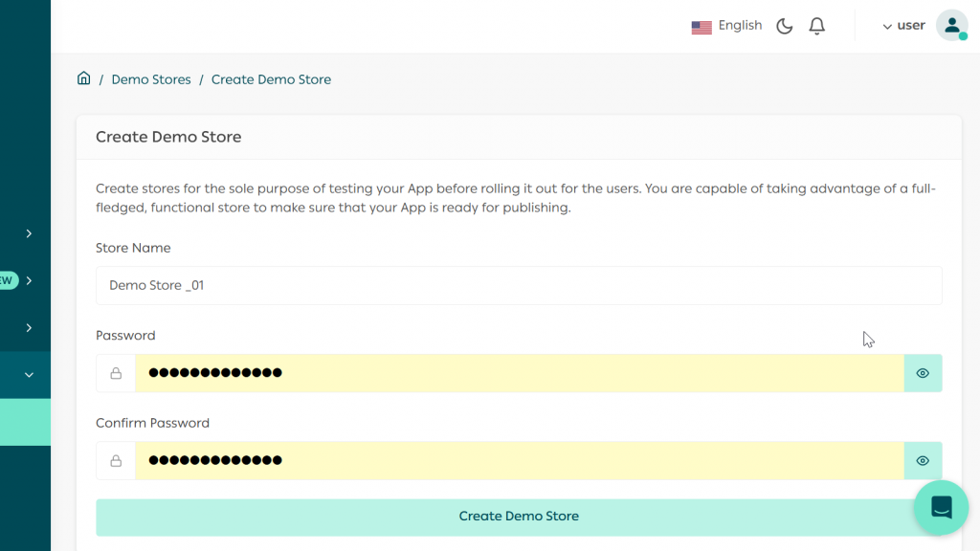The height and width of the screenshot is (551, 980).
Task: Click the US flag language icon
Action: point(702,26)
